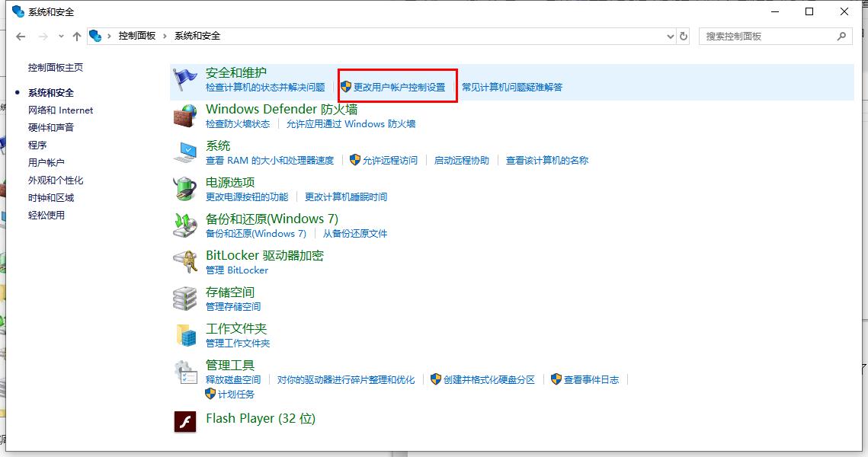Viewport: 868px width, 457px height.
Task: Click the shield icon beside 创建并格式化硬盘分区
Action: tap(436, 379)
